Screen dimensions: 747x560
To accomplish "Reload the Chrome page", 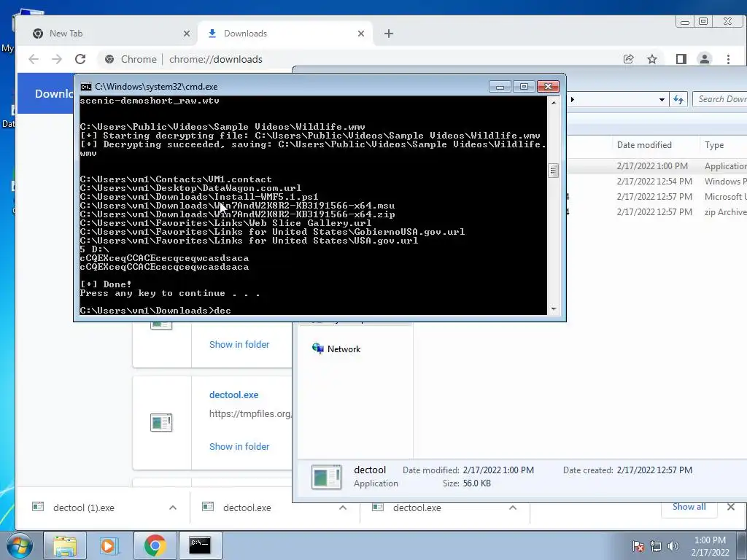I will pos(80,59).
